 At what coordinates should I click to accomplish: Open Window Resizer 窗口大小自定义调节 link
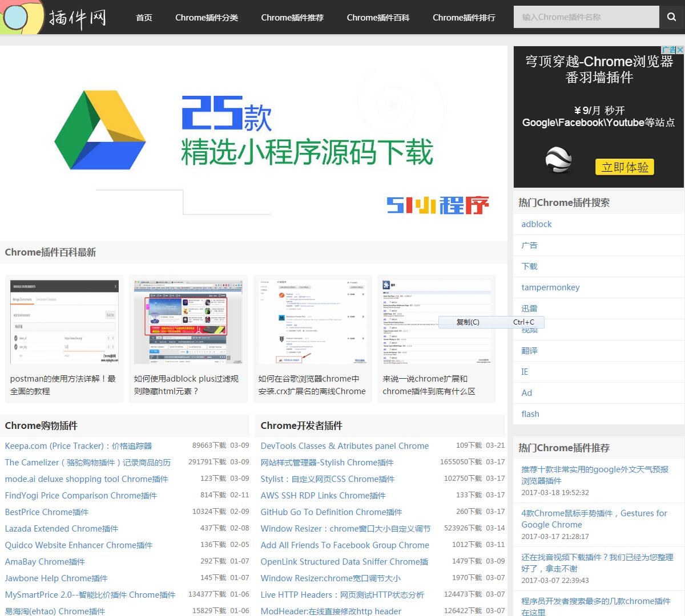(x=345, y=529)
